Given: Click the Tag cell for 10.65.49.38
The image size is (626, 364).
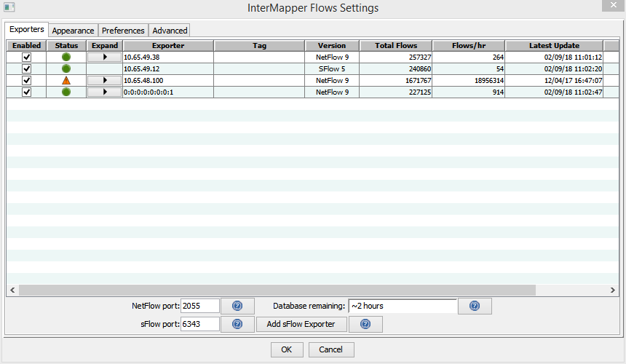Looking at the screenshot, I should (260, 57).
